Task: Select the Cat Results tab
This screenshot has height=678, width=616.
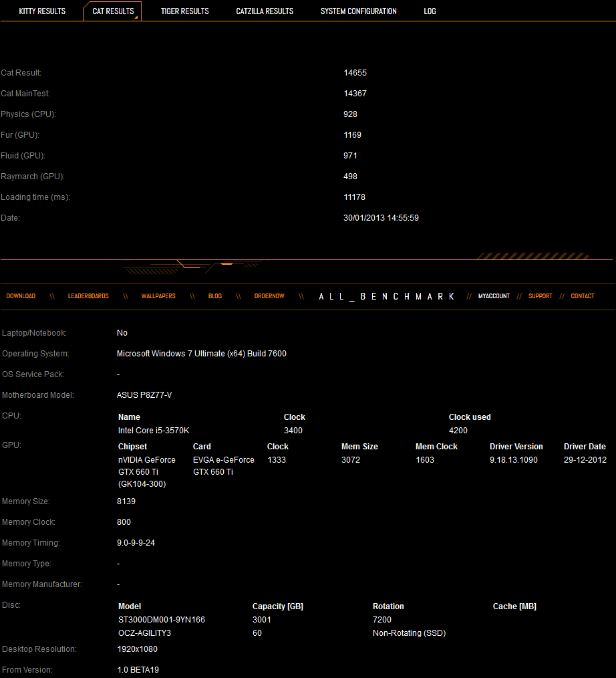Action: [113, 11]
